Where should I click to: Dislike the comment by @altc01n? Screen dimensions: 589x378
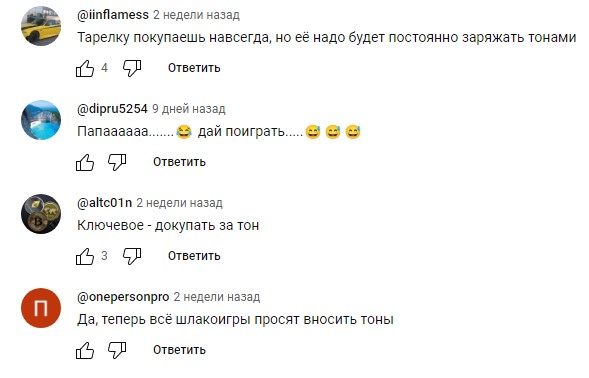(x=132, y=256)
